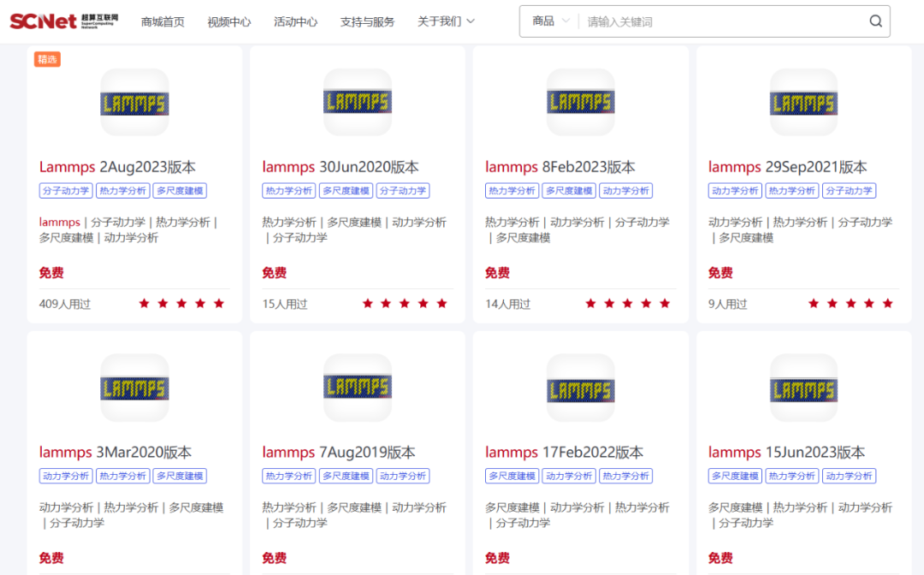This screenshot has width=924, height=575.
Task: Focus the keyword search input field
Action: tap(719, 21)
